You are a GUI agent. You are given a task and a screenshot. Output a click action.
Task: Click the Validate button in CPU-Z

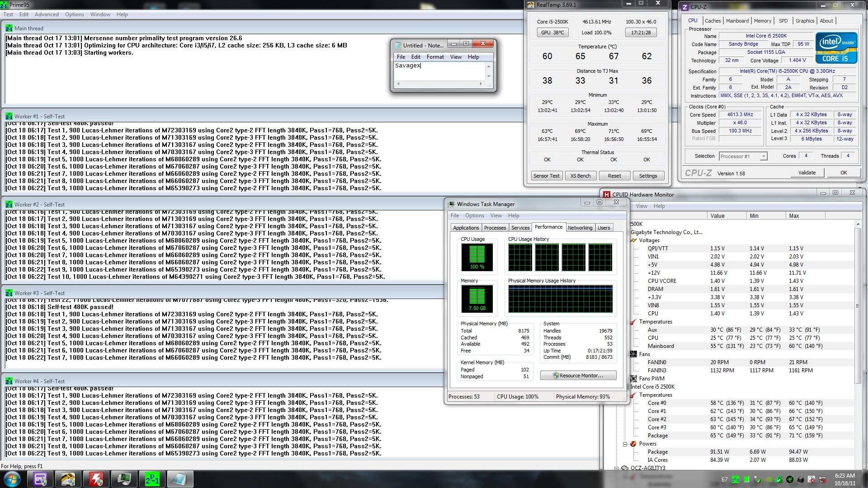(807, 173)
